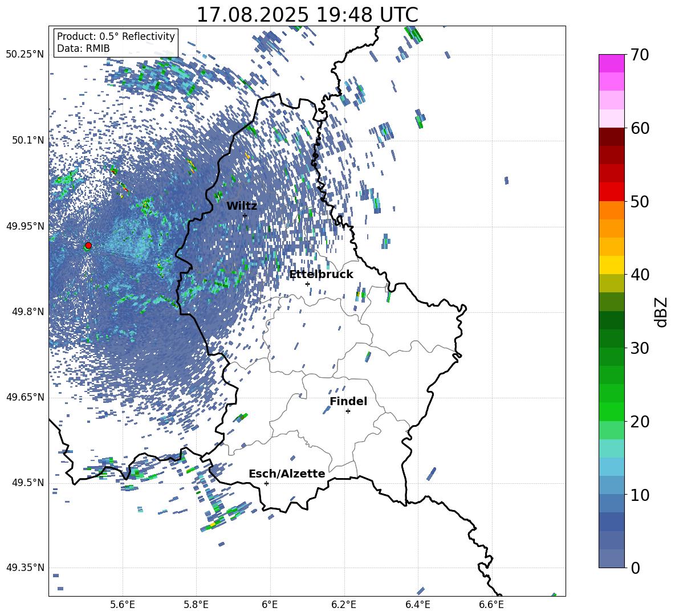
Task: Click the 30 tick on the colorbar
Action: point(640,348)
